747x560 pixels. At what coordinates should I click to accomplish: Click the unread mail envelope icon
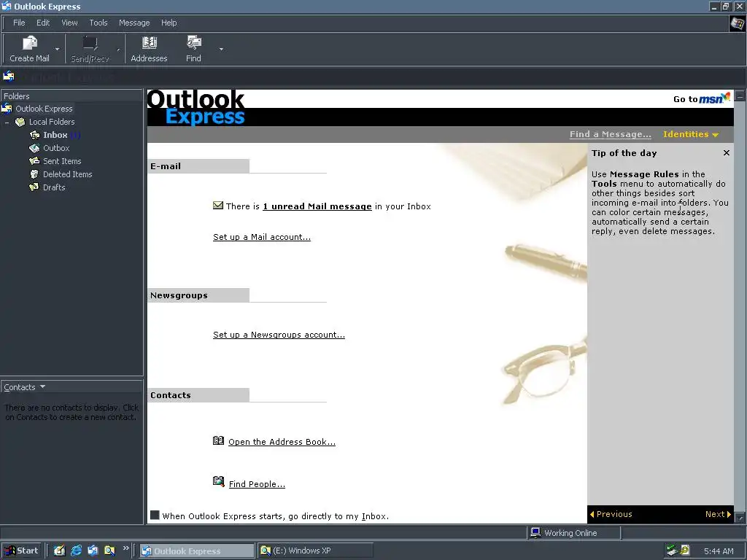pos(217,206)
